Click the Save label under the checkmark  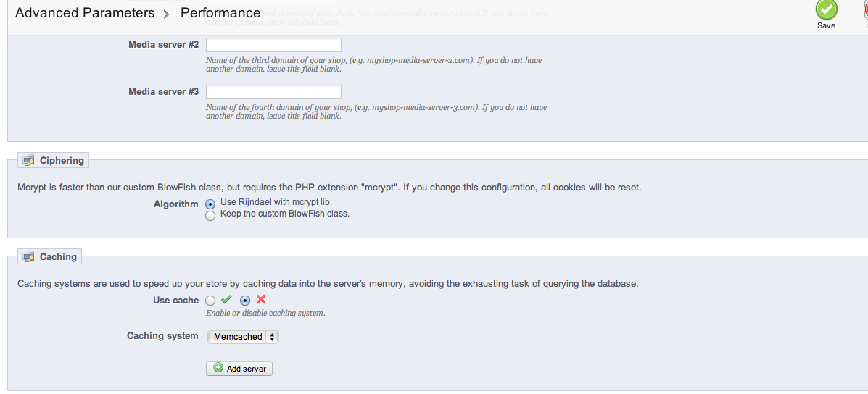point(826,25)
